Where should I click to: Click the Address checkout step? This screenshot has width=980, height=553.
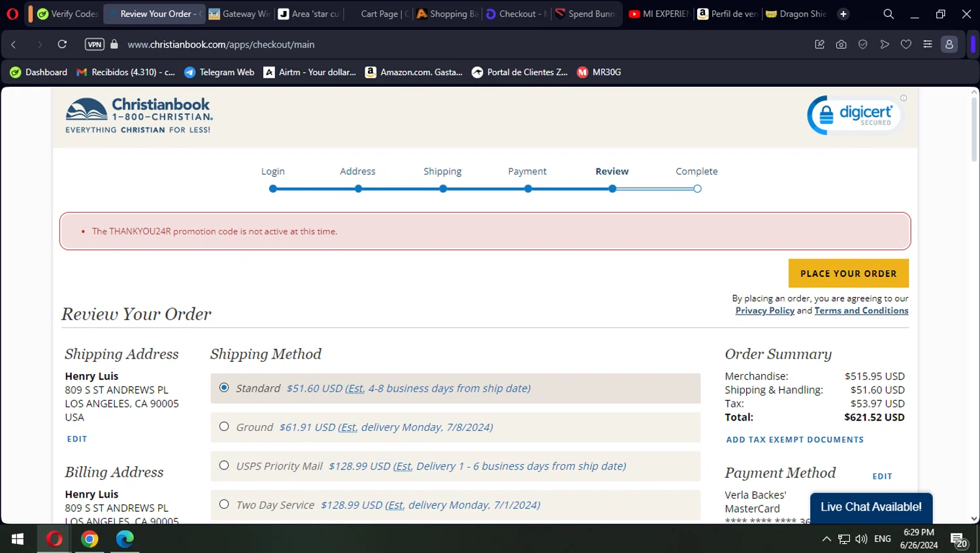tap(358, 172)
